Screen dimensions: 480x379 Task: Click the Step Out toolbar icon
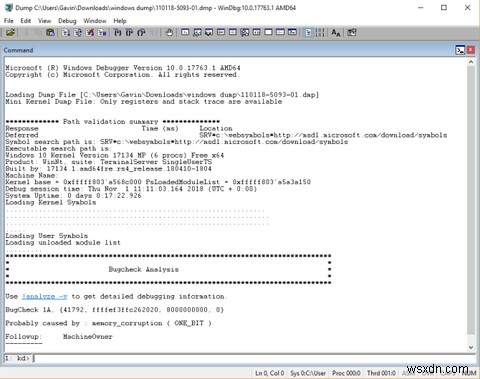click(x=141, y=32)
